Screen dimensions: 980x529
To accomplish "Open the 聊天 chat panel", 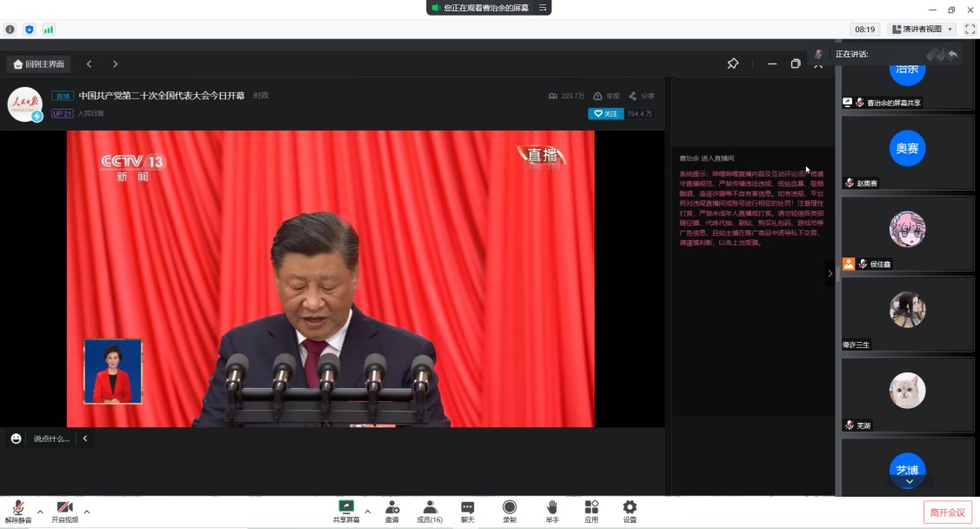I will pos(467,510).
